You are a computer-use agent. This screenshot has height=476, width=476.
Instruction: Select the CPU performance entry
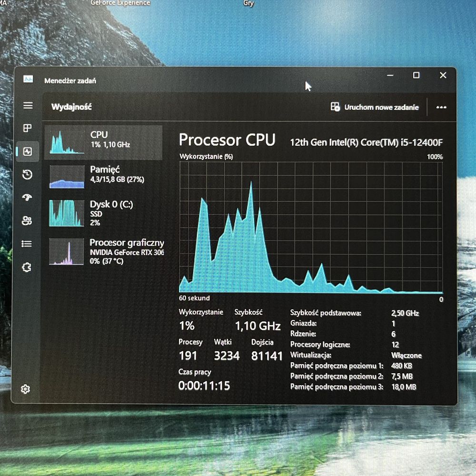pos(103,143)
